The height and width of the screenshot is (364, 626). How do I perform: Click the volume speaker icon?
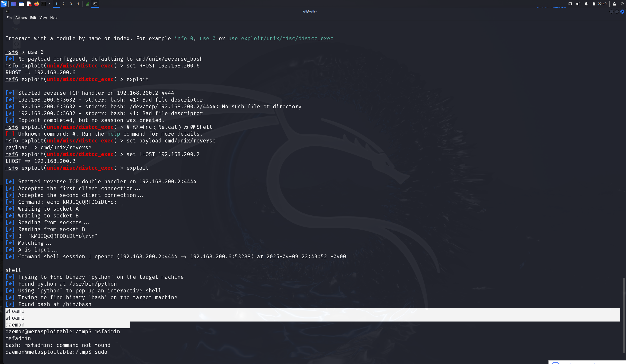(x=578, y=4)
